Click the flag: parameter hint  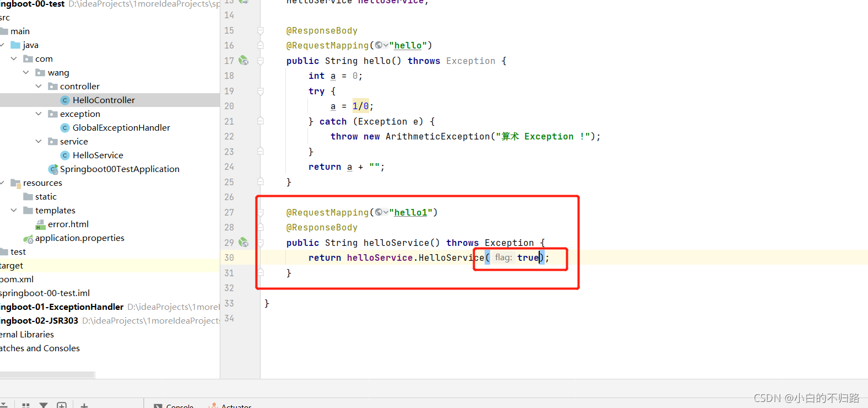click(x=503, y=257)
